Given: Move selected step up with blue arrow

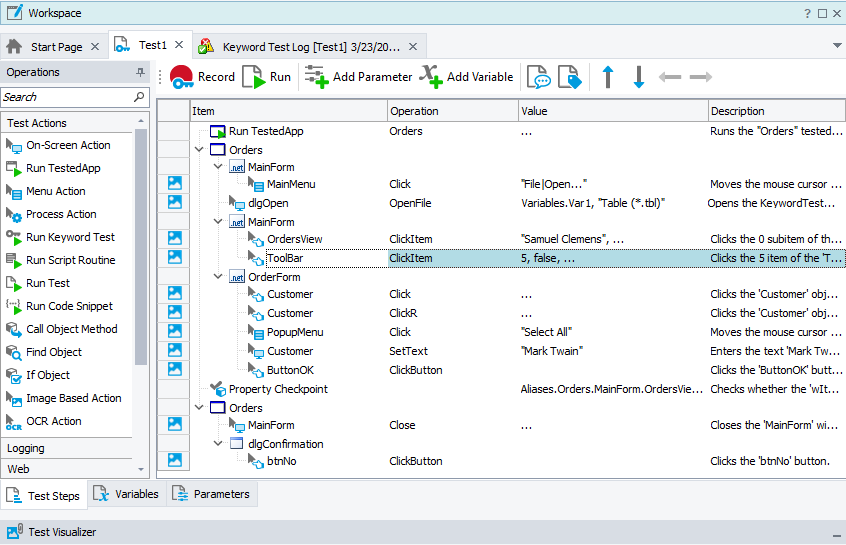Looking at the screenshot, I should click(x=607, y=77).
